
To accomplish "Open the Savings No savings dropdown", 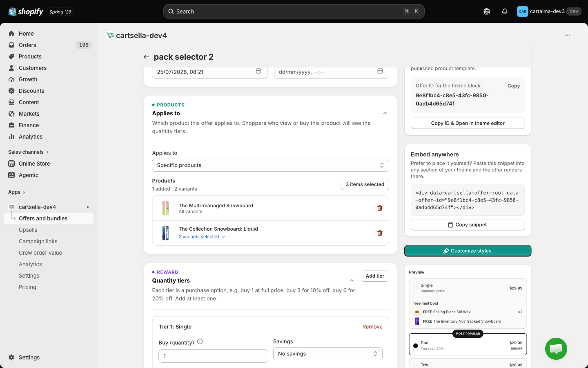I will point(328,354).
